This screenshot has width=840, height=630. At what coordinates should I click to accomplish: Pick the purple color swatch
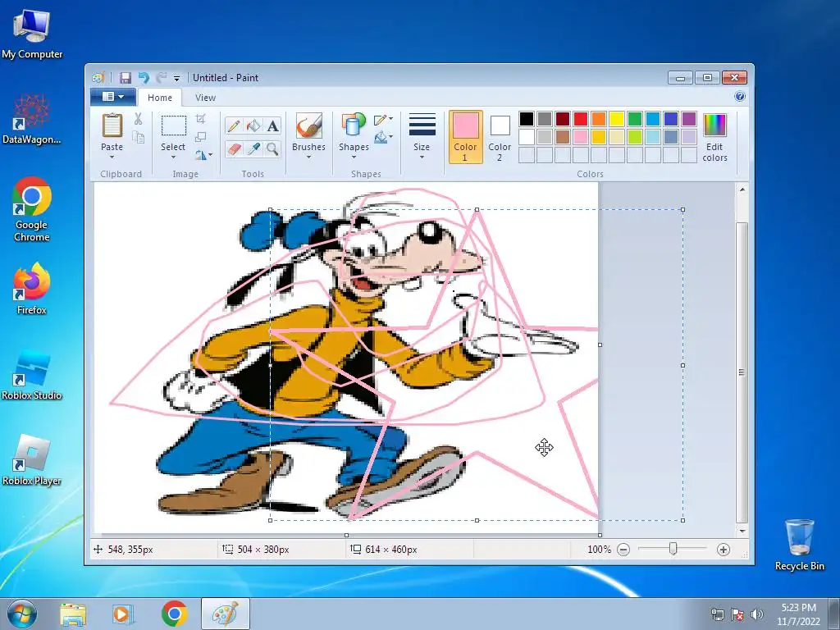(689, 118)
